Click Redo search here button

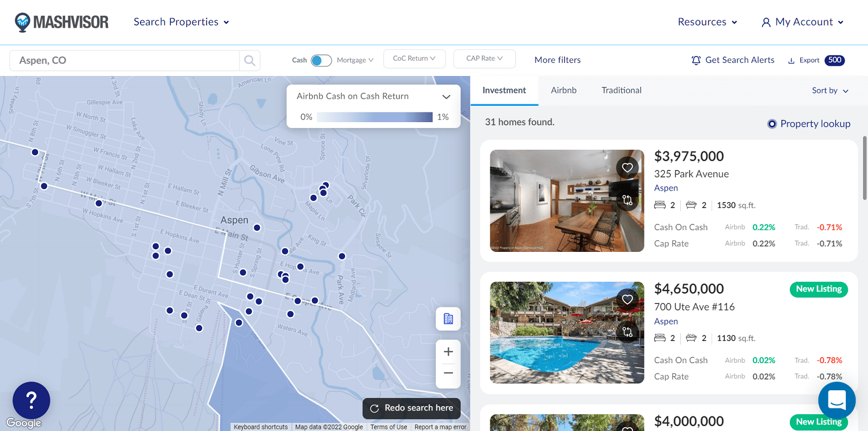411,408
